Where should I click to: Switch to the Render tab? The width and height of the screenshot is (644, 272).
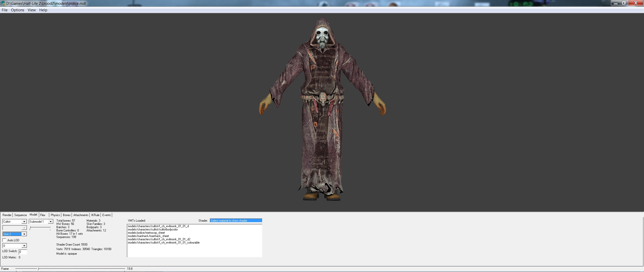(x=7, y=215)
